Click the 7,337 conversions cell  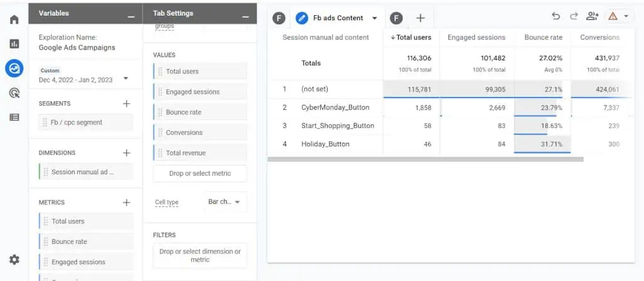pyautogui.click(x=602, y=107)
